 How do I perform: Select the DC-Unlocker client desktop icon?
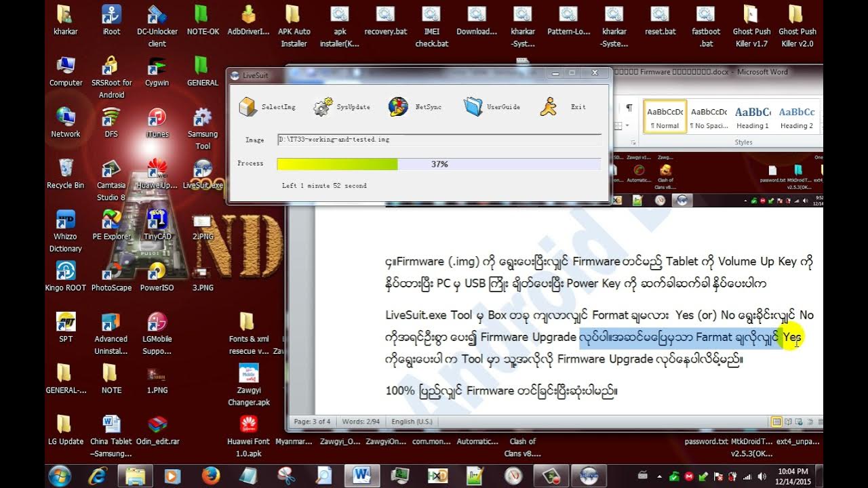[157, 26]
